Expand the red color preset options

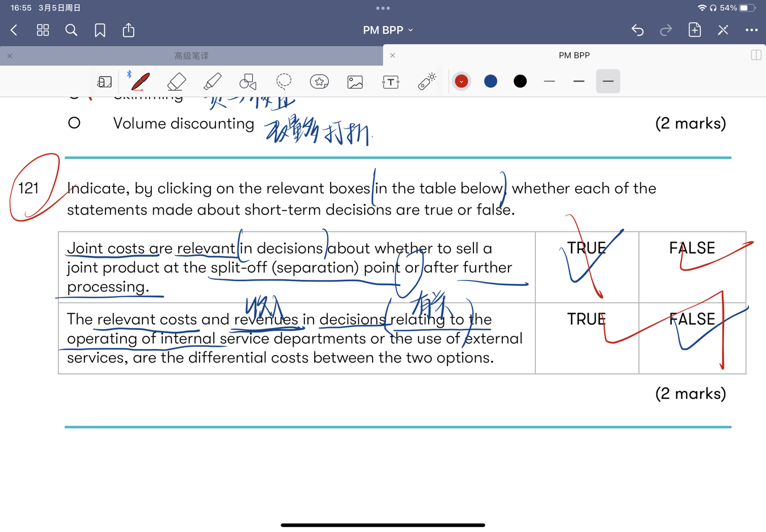462,82
